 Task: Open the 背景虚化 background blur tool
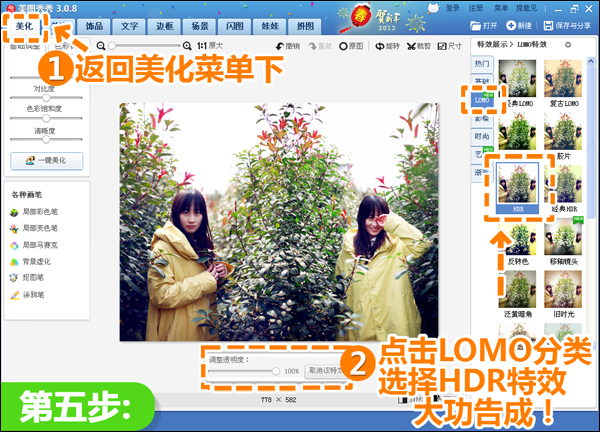tap(14, 262)
